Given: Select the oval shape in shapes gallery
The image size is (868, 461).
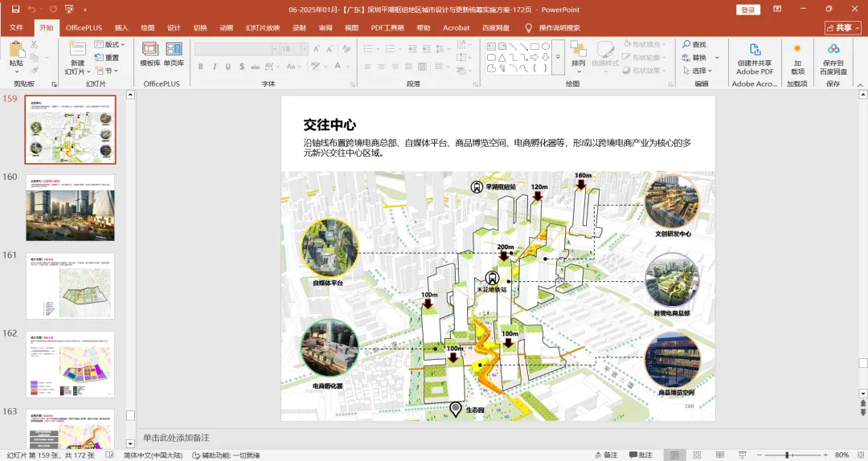Looking at the screenshot, I should [x=546, y=47].
